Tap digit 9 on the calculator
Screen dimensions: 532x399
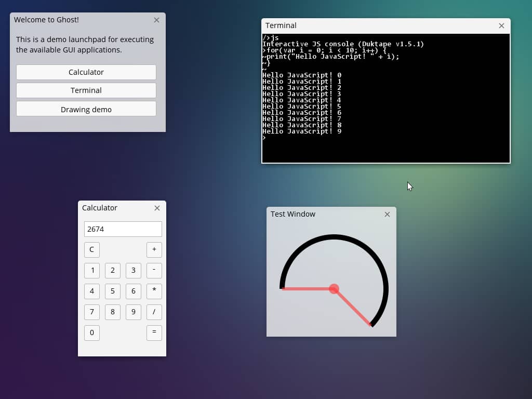click(134, 312)
